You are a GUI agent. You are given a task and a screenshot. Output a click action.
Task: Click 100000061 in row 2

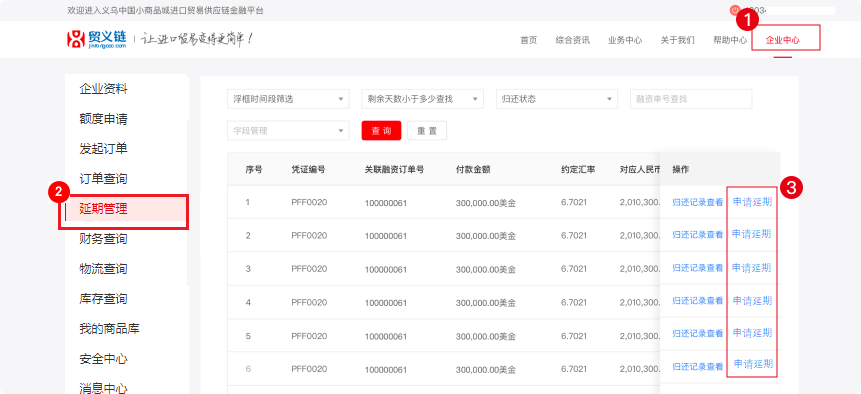point(385,236)
